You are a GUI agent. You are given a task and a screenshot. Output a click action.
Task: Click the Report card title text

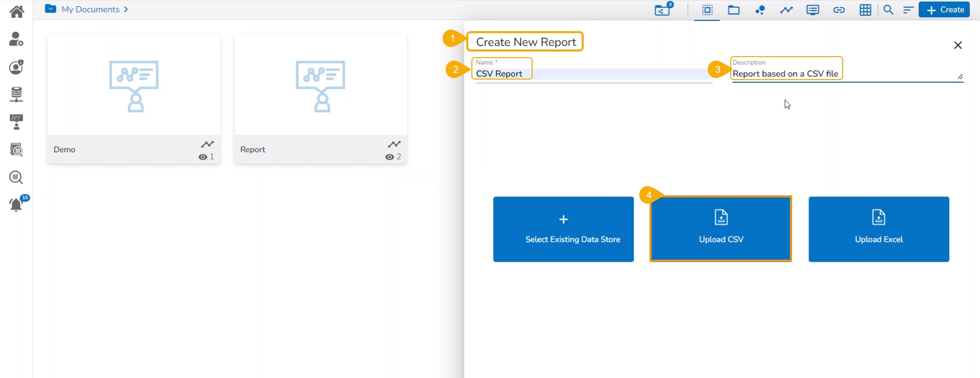[253, 149]
